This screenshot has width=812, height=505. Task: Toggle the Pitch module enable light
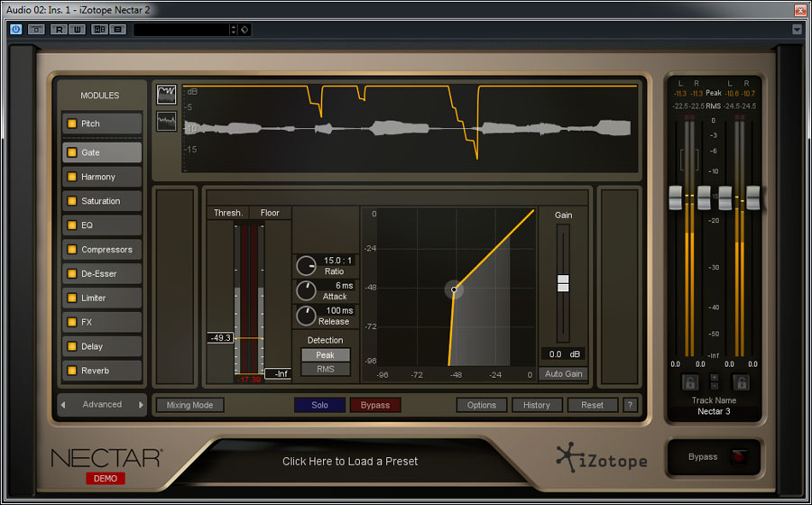coord(70,124)
